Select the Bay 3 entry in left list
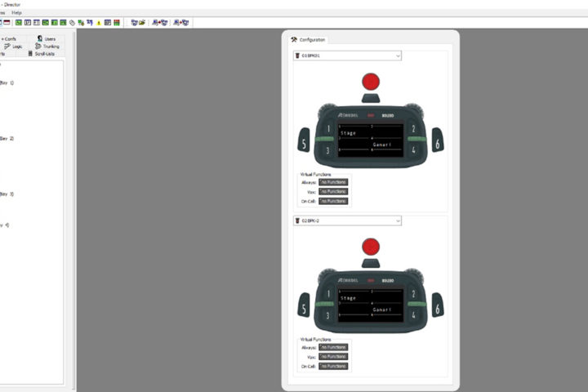Image resolution: width=588 pixels, height=392 pixels. click(x=7, y=194)
